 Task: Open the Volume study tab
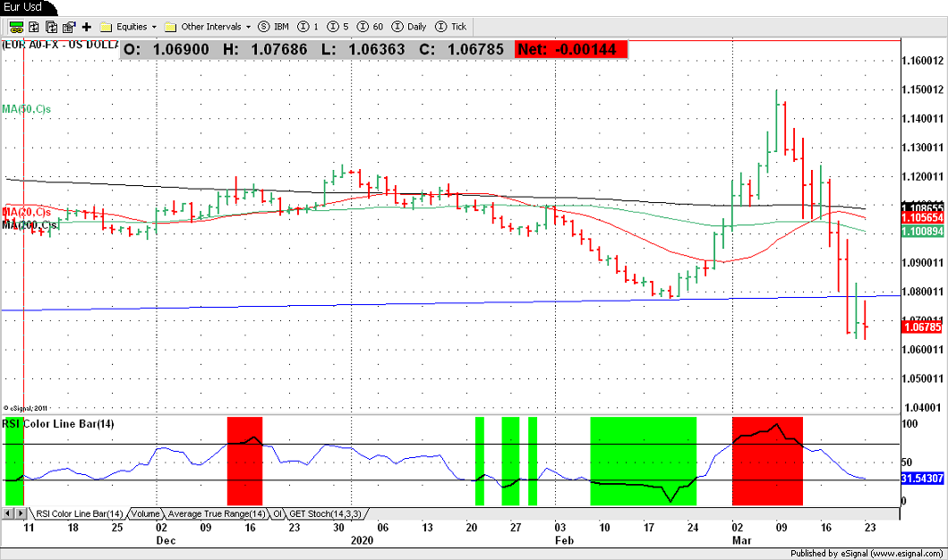click(145, 514)
